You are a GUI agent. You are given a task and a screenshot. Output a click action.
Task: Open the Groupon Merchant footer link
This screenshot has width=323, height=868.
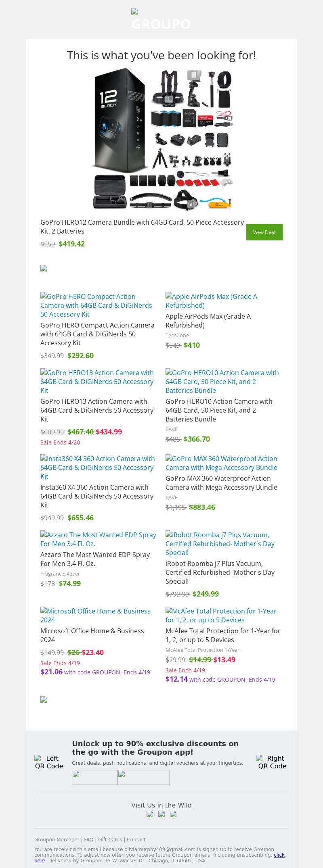pyautogui.click(x=57, y=839)
